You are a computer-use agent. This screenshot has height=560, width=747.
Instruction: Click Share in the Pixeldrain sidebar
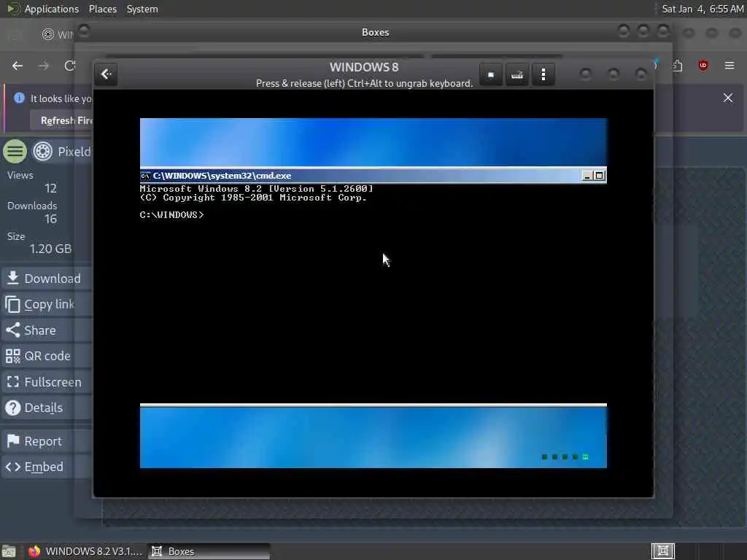pos(47,330)
